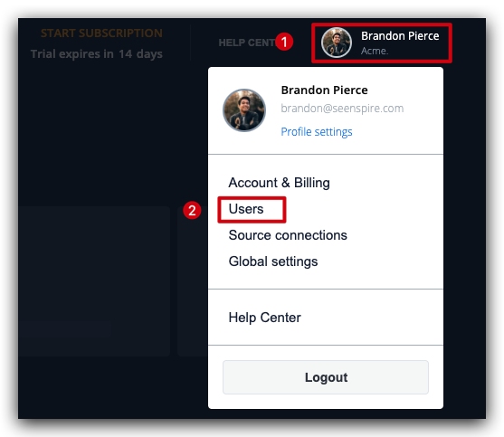
Task: Go to Source connections
Action: 288,235
